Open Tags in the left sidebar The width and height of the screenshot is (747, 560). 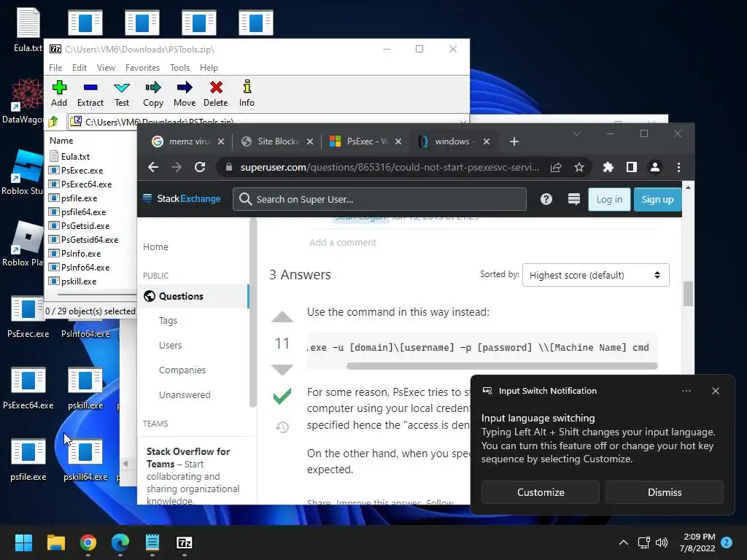[x=168, y=321]
